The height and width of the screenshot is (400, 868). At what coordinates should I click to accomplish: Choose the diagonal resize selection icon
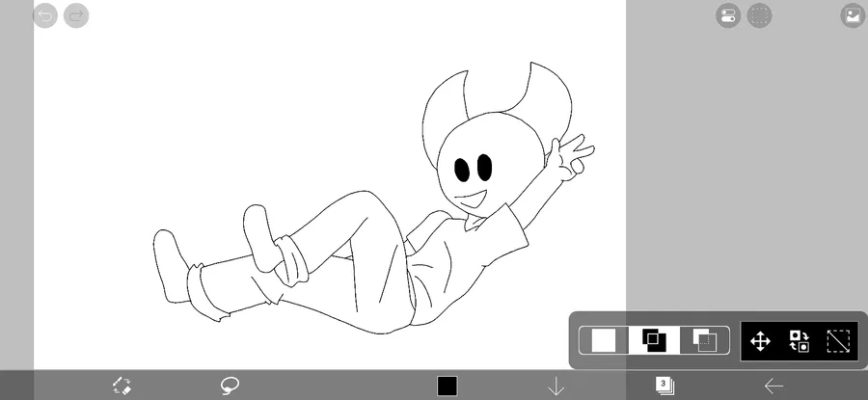click(x=838, y=341)
